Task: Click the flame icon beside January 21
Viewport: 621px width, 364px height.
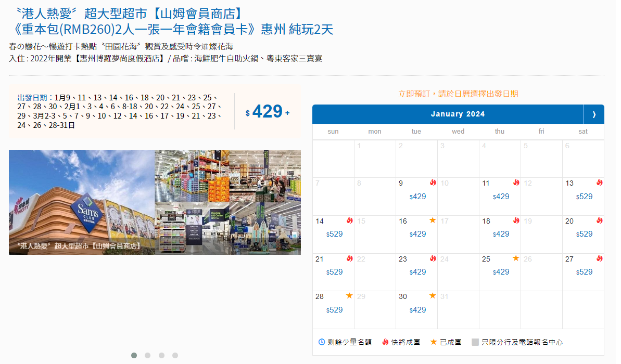Action: coord(349,258)
